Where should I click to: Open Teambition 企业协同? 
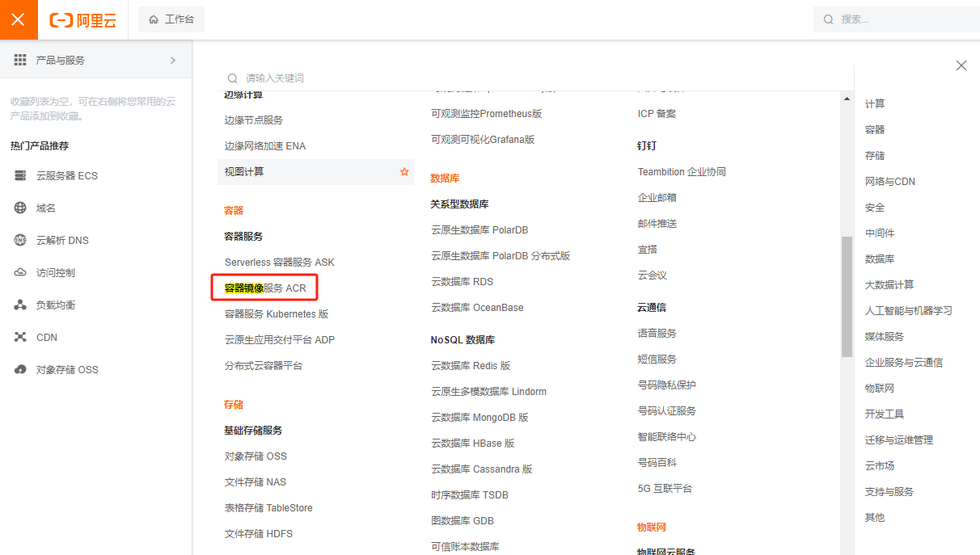click(x=682, y=171)
